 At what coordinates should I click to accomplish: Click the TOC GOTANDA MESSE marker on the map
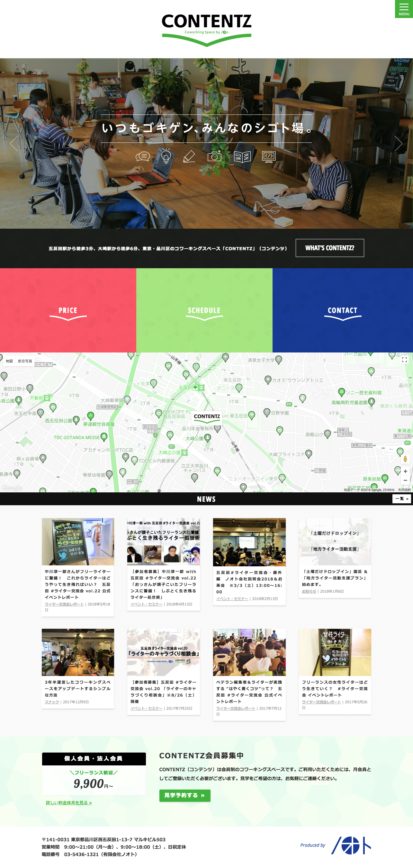pyautogui.click(x=104, y=437)
